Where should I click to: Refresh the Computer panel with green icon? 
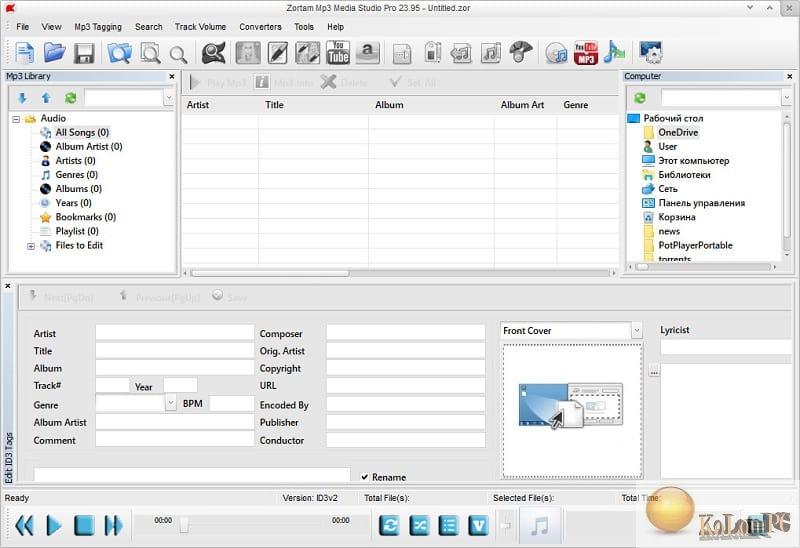click(640, 98)
